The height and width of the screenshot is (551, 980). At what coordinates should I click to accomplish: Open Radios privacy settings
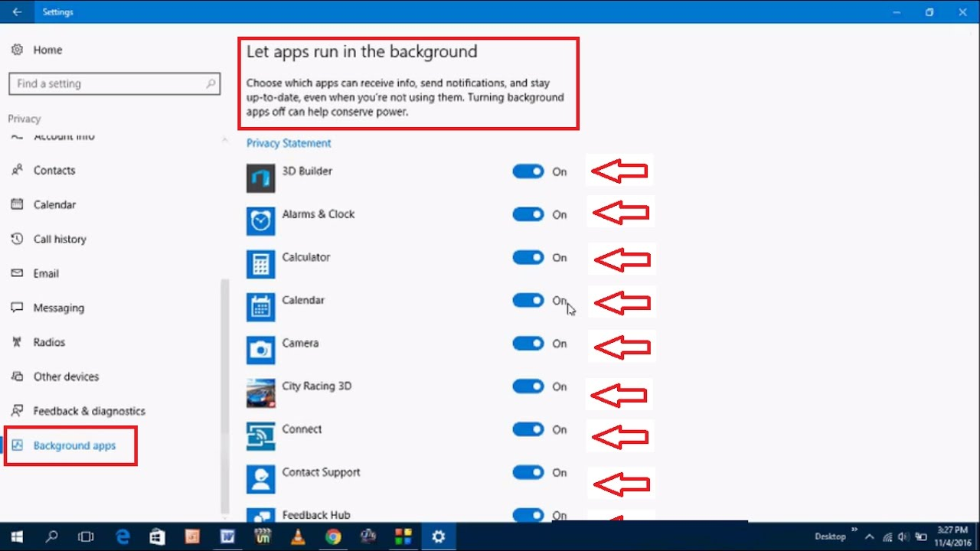(x=49, y=343)
